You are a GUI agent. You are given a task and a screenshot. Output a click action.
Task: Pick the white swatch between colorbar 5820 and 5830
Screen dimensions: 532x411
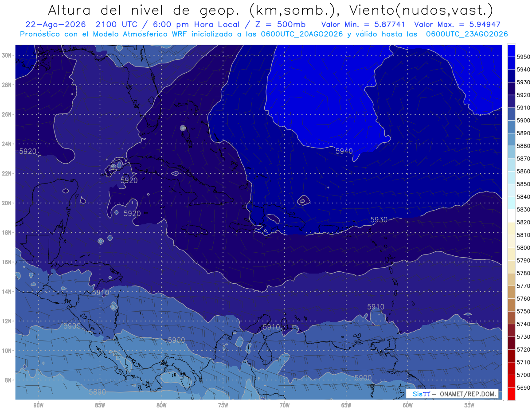511,216
